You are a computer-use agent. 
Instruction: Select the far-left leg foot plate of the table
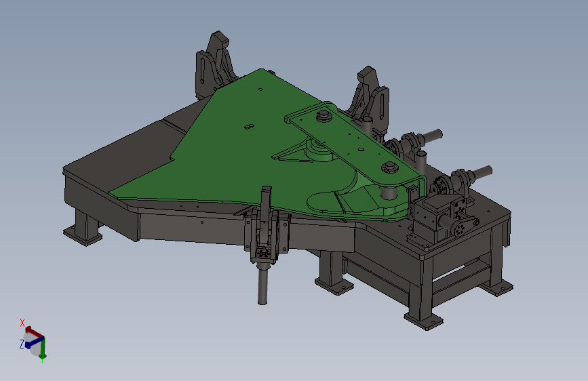click(x=83, y=235)
